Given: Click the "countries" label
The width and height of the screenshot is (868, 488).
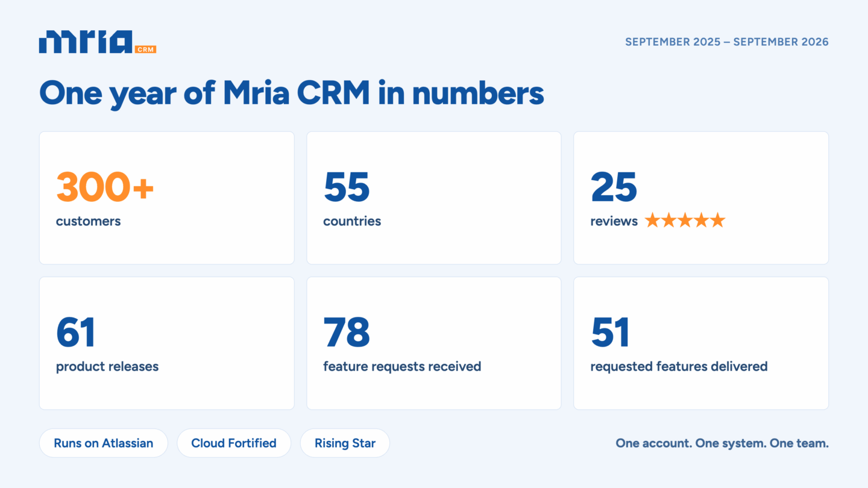Looking at the screenshot, I should pos(352,221).
